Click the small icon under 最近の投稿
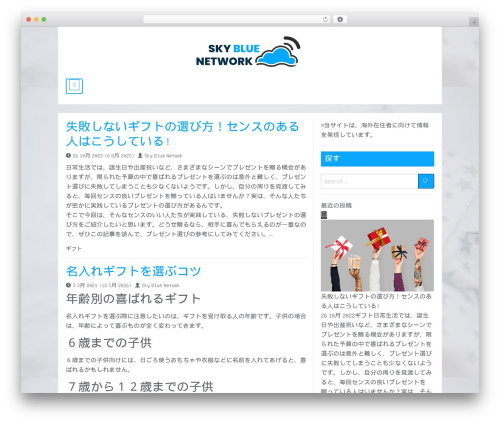 324,215
